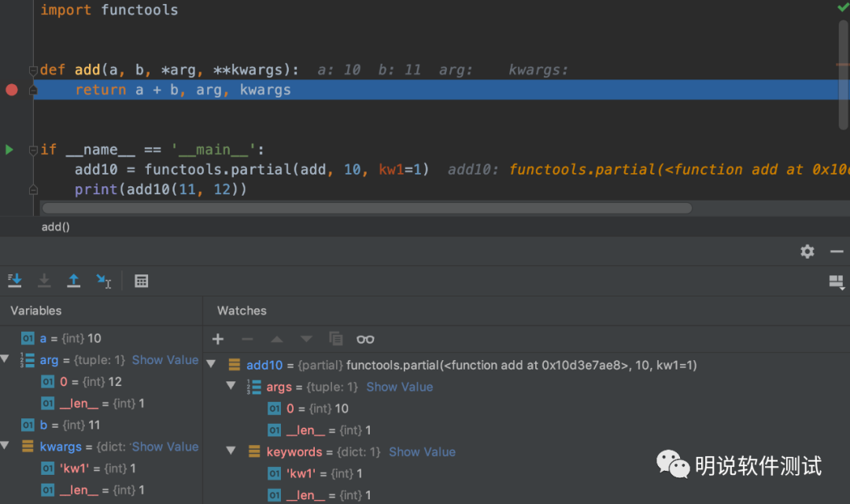The width and height of the screenshot is (850, 504).
Task: Open the debugger settings gear
Action: (807, 251)
